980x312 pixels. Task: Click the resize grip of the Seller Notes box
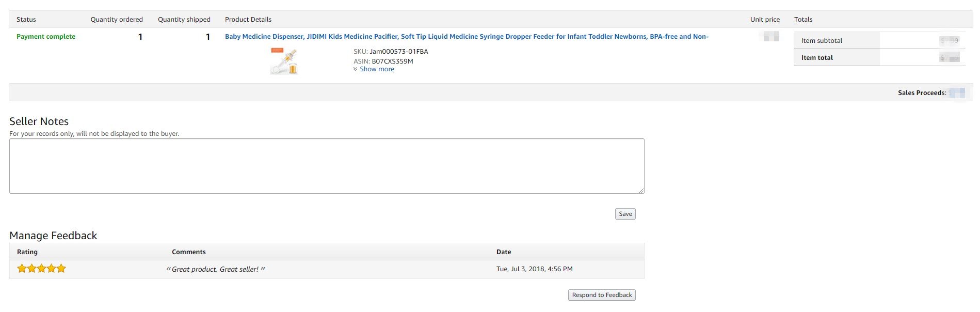coord(641,191)
